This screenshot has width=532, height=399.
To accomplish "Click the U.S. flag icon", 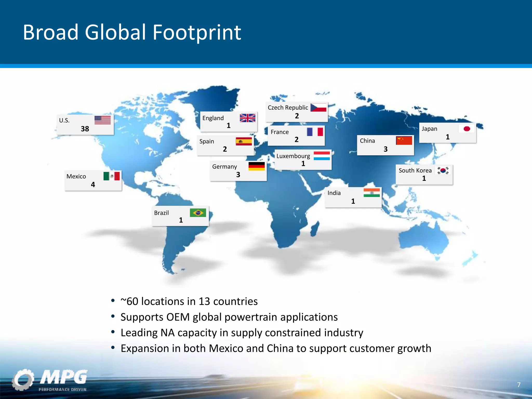I will pos(103,120).
